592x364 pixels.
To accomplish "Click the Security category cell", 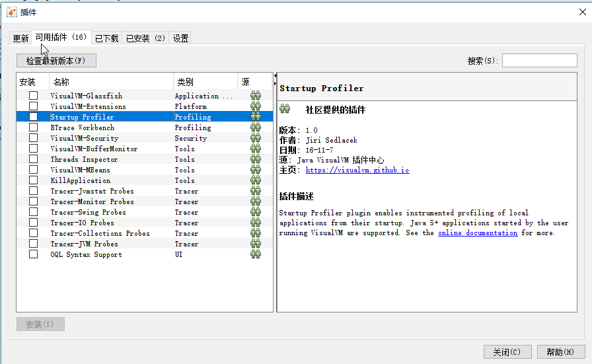I will [x=191, y=138].
